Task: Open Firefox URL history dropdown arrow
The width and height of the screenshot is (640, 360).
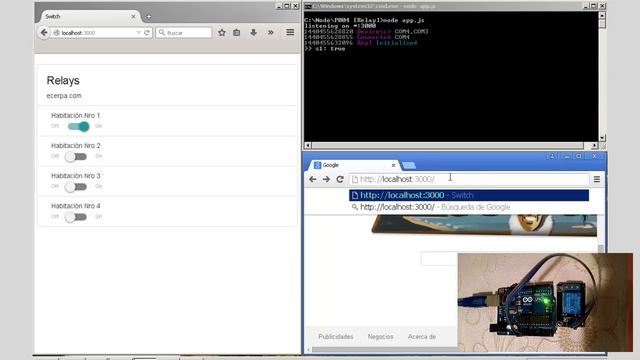Action: coord(139,33)
